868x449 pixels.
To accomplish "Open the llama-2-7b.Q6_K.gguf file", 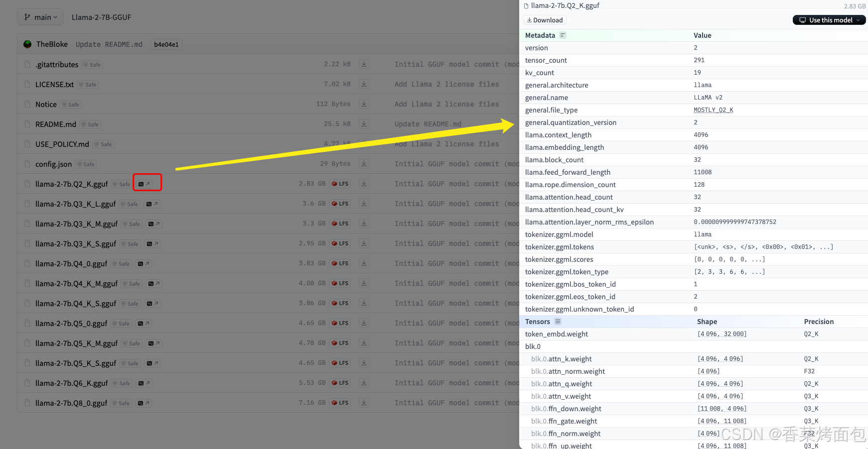I will click(x=71, y=383).
